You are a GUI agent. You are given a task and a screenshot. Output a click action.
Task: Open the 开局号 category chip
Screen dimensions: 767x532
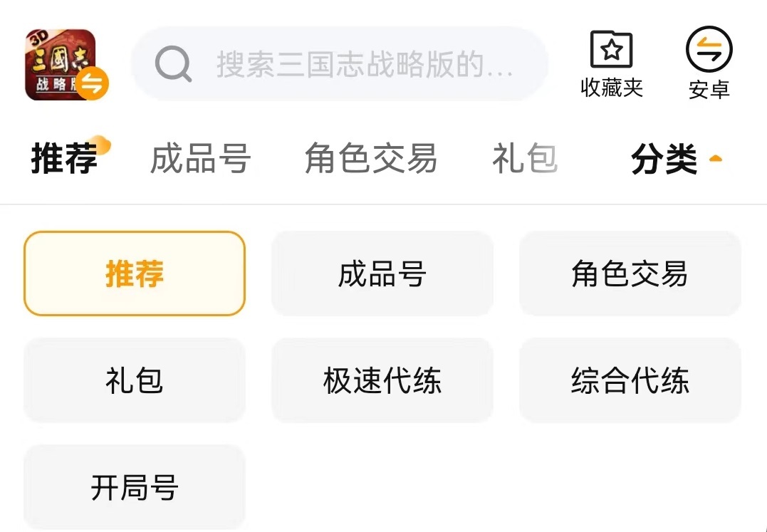tap(135, 487)
